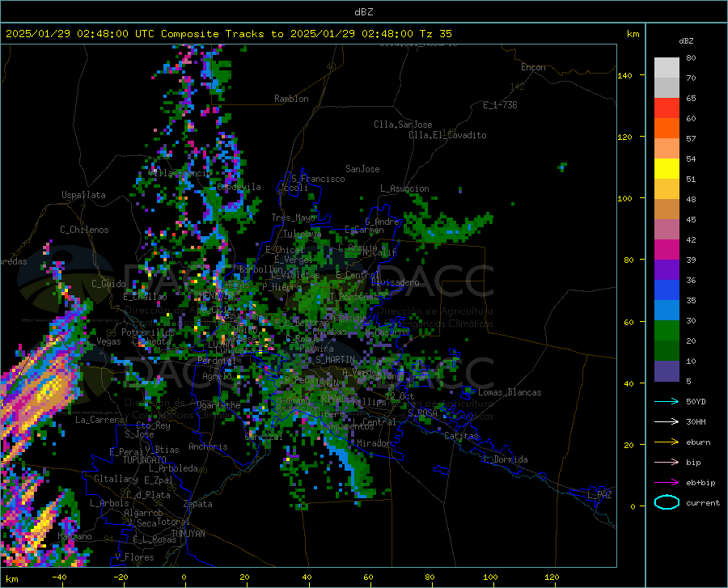Click the SanJose place label
The height and width of the screenshot is (588, 728).
point(362,169)
